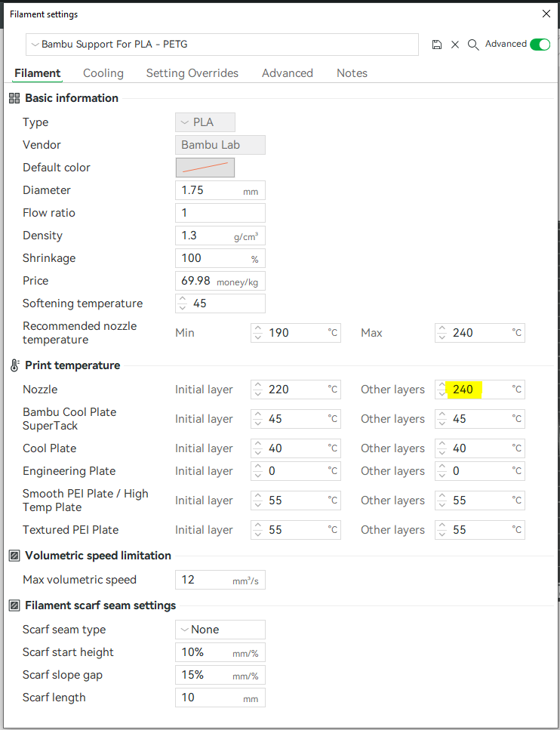Open the Setting Overrides tab
Viewport: 560px width, 730px height.
[x=192, y=73]
